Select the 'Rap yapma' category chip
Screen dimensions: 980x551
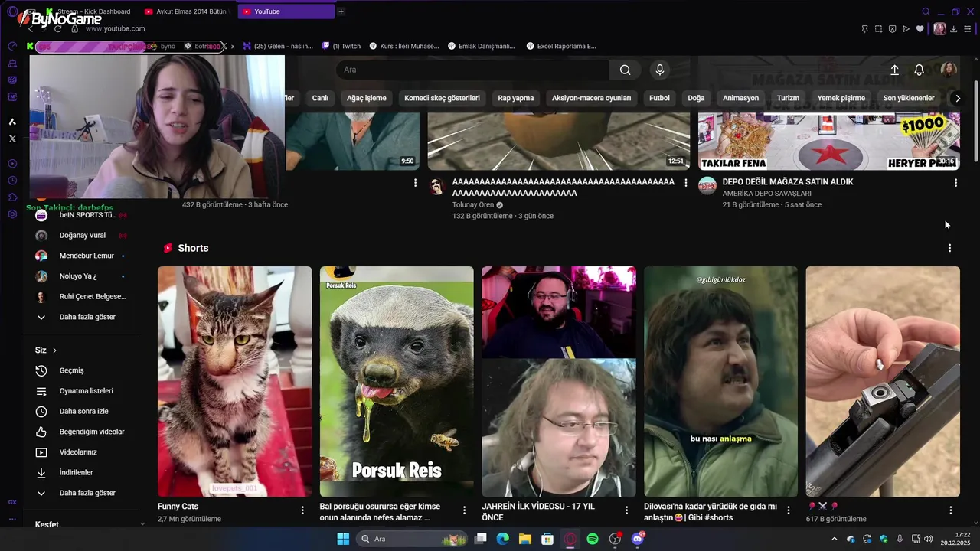516,98
